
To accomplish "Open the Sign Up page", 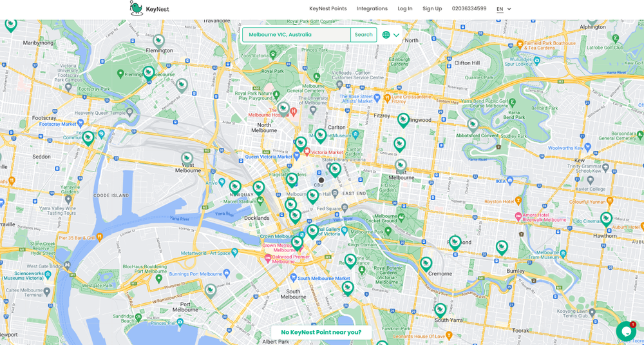I will [432, 8].
